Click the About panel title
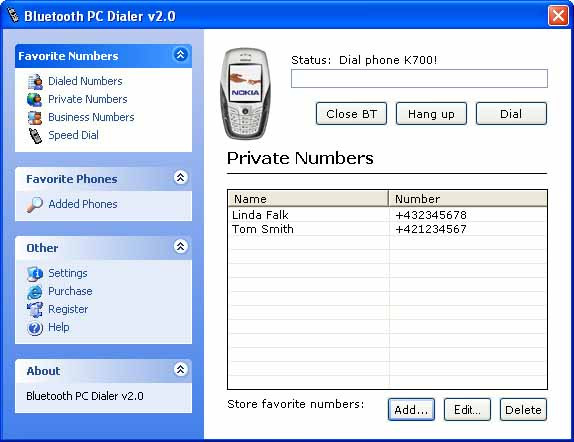 point(43,371)
